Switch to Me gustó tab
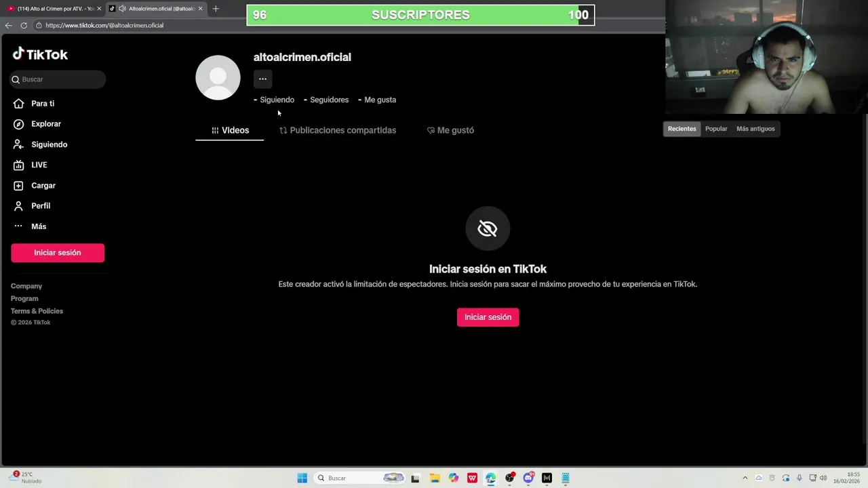Screen dimensions: 868x488 pos(450,130)
